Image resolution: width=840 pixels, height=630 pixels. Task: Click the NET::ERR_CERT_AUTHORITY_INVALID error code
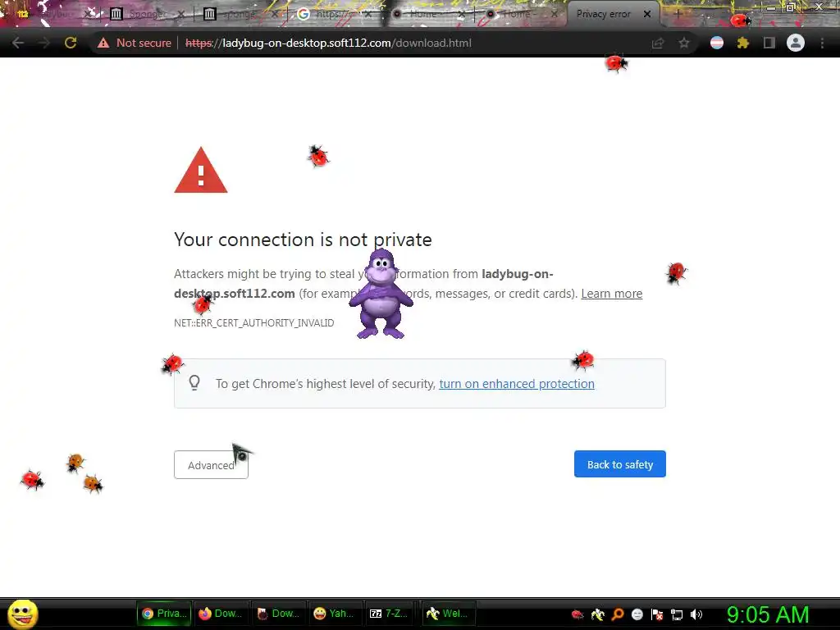tap(254, 322)
